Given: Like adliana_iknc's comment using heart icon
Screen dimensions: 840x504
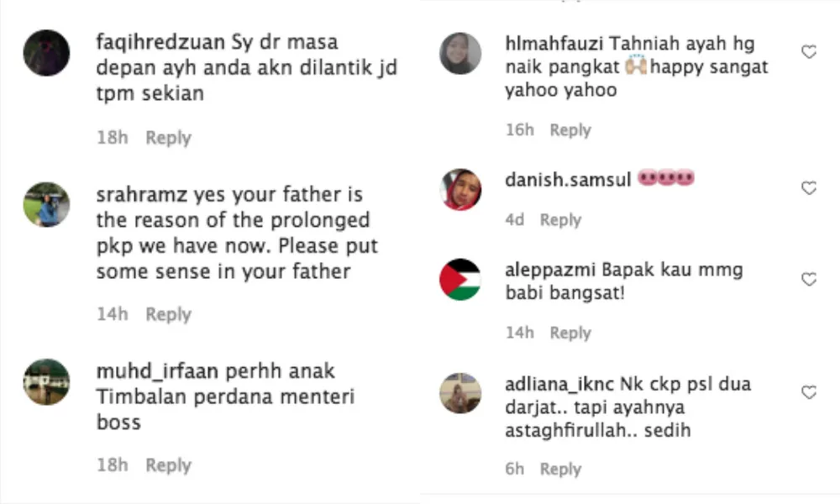Looking at the screenshot, I should [x=809, y=392].
